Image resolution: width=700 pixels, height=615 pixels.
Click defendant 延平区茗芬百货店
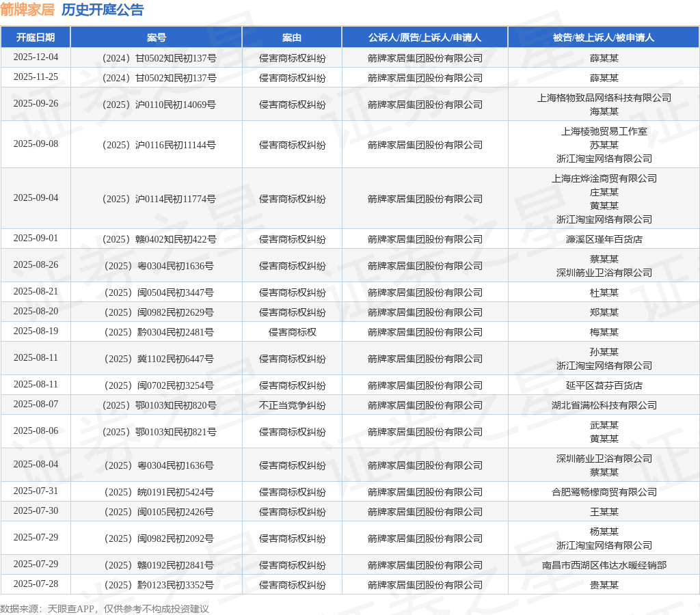coord(604,385)
